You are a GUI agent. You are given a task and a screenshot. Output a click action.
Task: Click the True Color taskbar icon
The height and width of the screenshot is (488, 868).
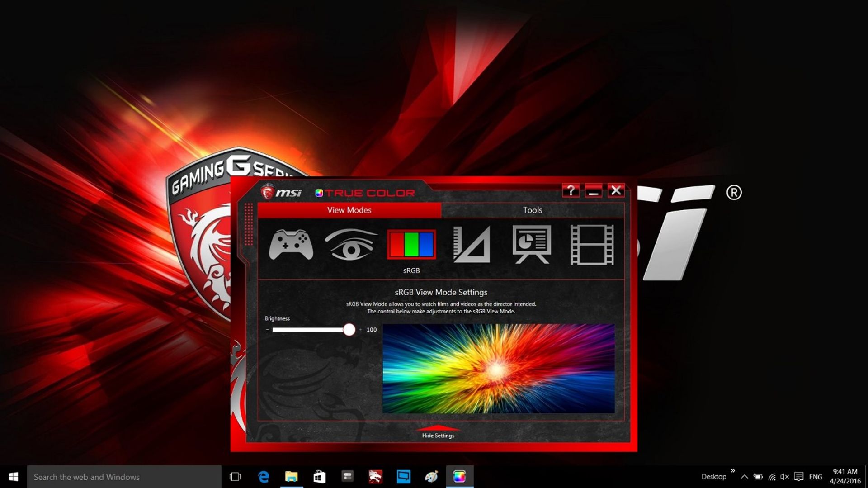click(x=460, y=477)
